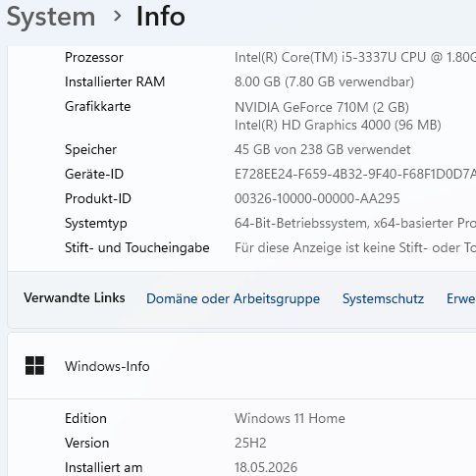Image resolution: width=476 pixels, height=476 pixels.
Task: Click the Windows-Info section header
Action: click(241, 366)
